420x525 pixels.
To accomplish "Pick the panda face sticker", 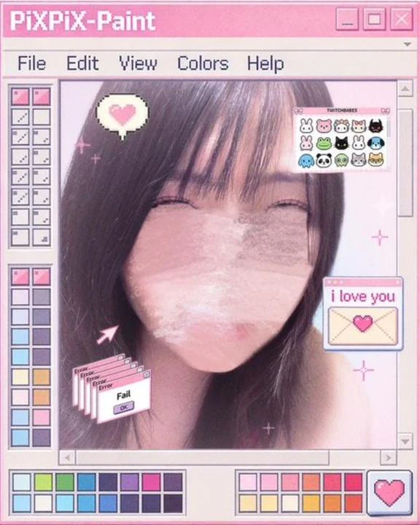I will [x=324, y=160].
